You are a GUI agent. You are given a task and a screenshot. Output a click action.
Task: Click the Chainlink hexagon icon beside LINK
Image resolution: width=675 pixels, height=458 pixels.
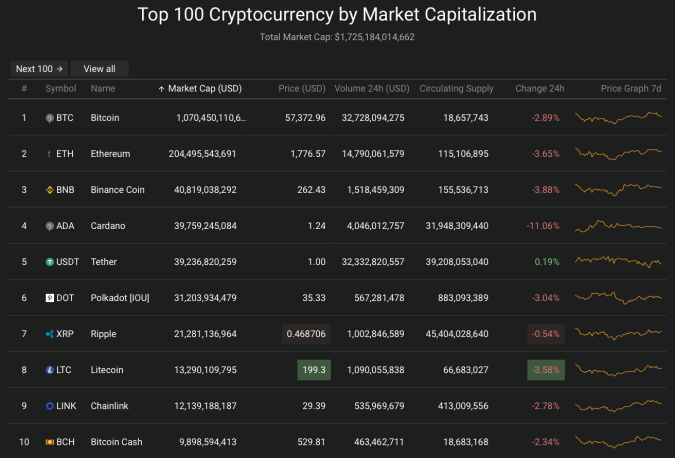(50, 406)
